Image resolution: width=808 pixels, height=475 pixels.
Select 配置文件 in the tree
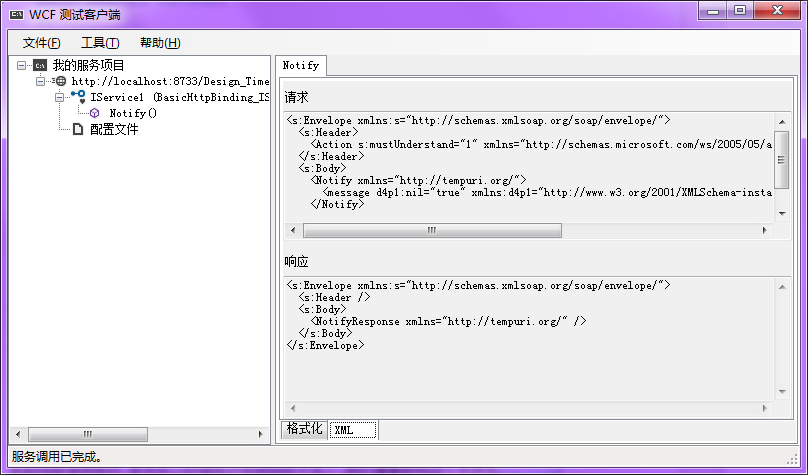pyautogui.click(x=114, y=129)
